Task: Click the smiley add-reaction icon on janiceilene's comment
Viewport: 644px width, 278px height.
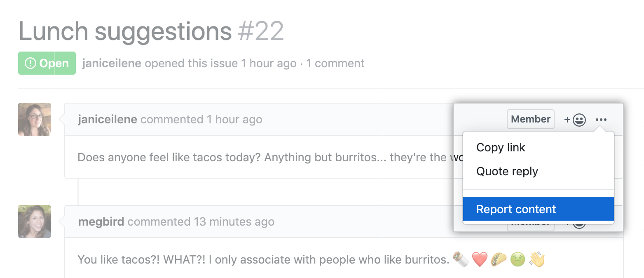Action: coord(578,119)
